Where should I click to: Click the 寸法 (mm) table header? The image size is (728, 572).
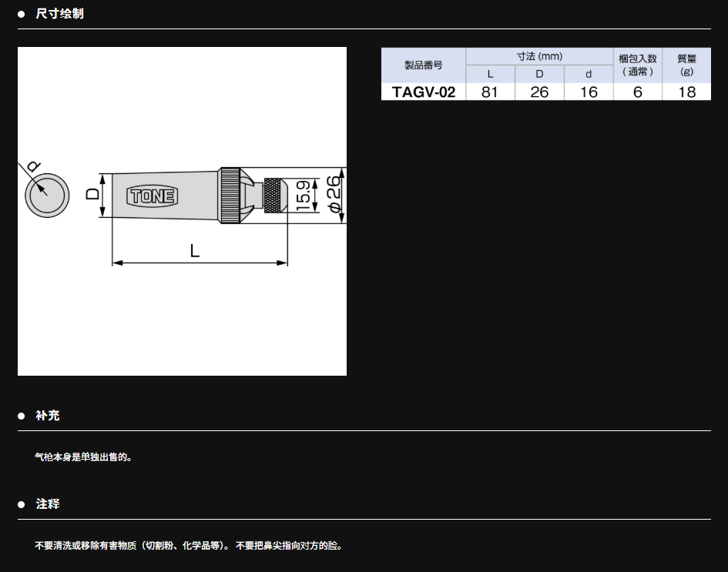point(539,56)
